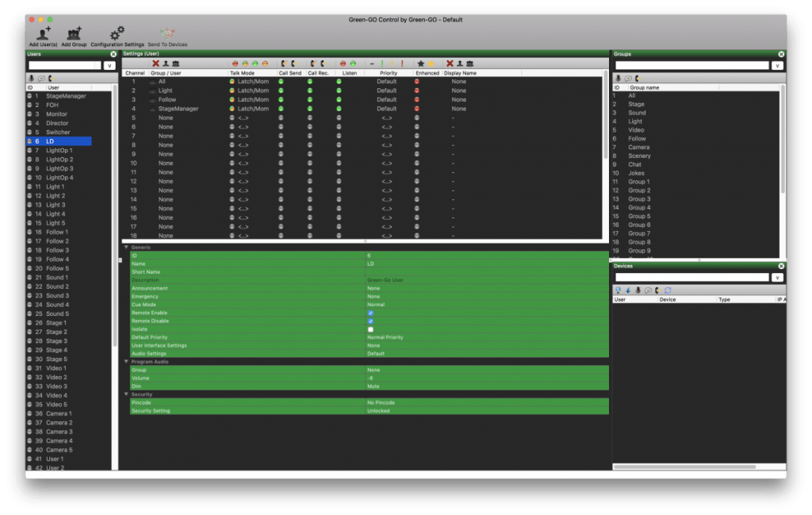Screen dimensions: 812x515
Task: Open the Cue Mode value Normal
Action: click(376, 305)
